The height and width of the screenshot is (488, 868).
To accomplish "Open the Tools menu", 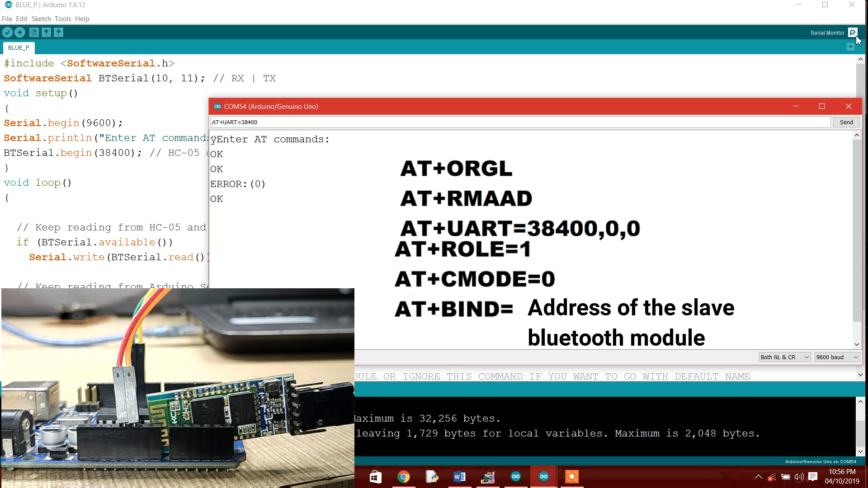I will (x=62, y=19).
